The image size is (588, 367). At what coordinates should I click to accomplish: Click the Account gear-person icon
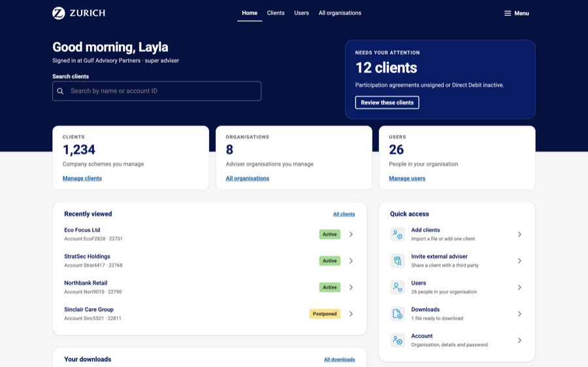point(397,340)
